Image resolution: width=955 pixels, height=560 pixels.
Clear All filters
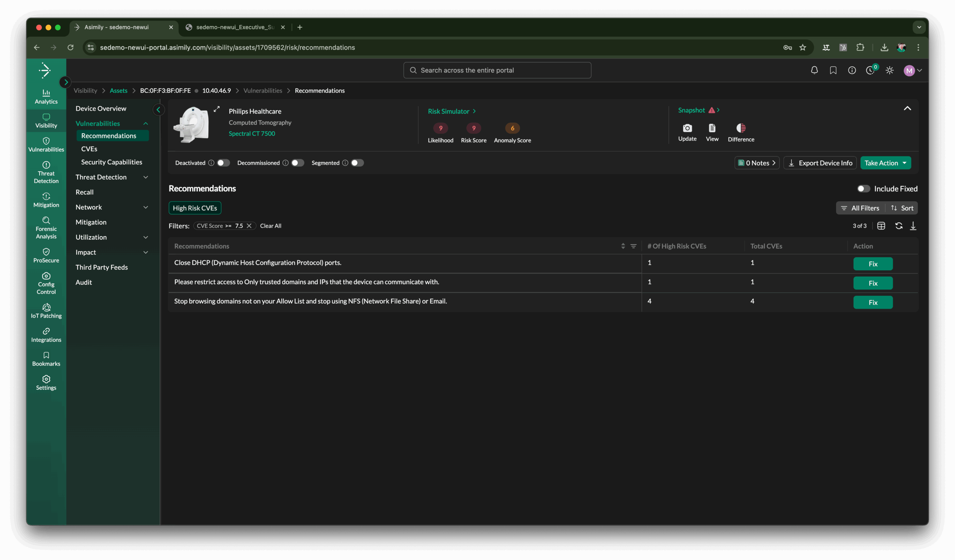270,226
